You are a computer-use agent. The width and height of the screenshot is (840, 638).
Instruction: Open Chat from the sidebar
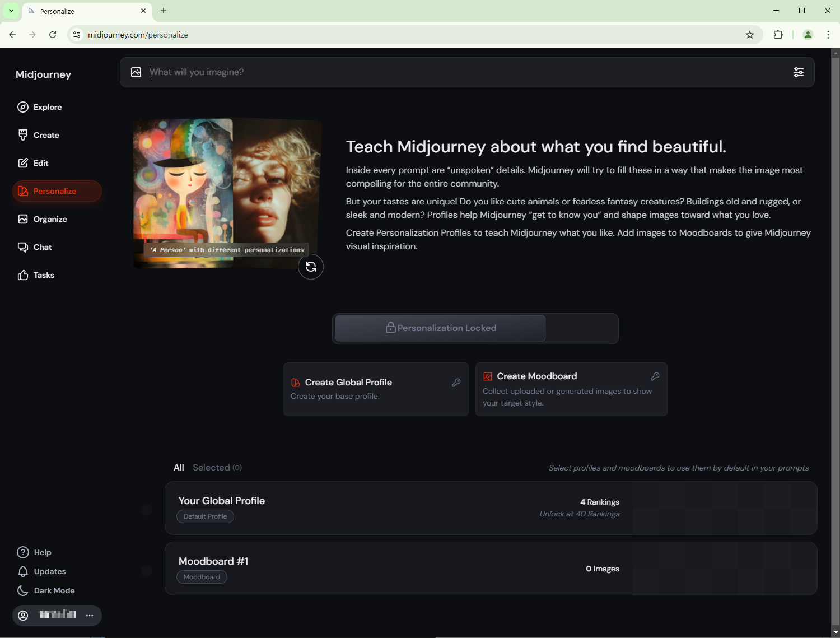(35, 247)
